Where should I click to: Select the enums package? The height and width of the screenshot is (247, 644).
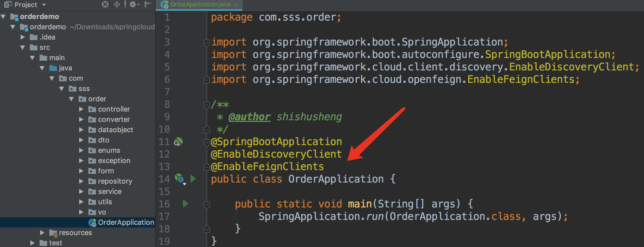109,150
